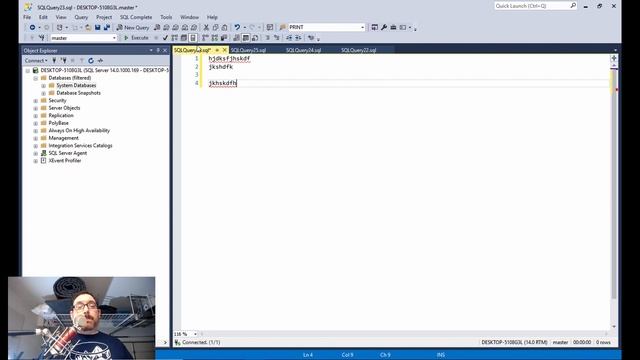Close the SQLQuery23.sql tab
Screen dimensions: 640x360
point(224,50)
